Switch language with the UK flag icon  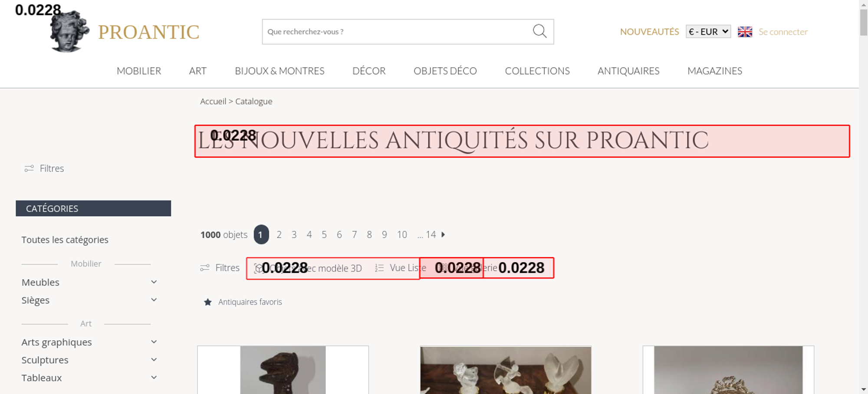(745, 32)
